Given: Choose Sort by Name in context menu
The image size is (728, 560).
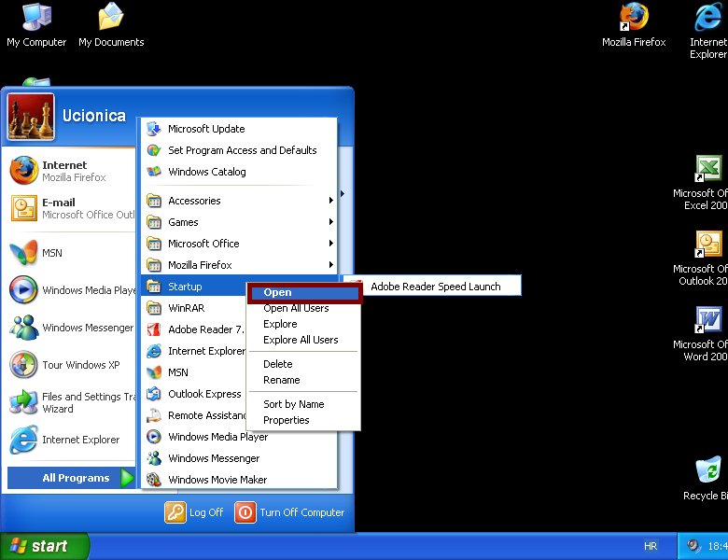Looking at the screenshot, I should [x=304, y=404].
